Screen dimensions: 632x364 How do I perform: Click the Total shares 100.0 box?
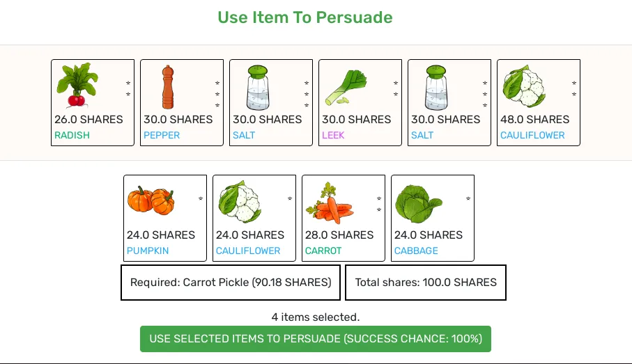pyautogui.click(x=426, y=283)
